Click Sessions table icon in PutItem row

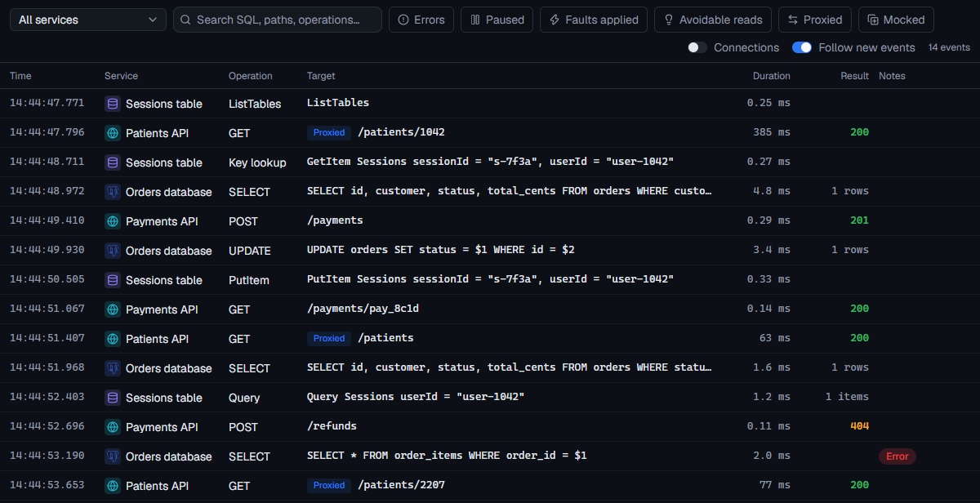[x=113, y=280]
